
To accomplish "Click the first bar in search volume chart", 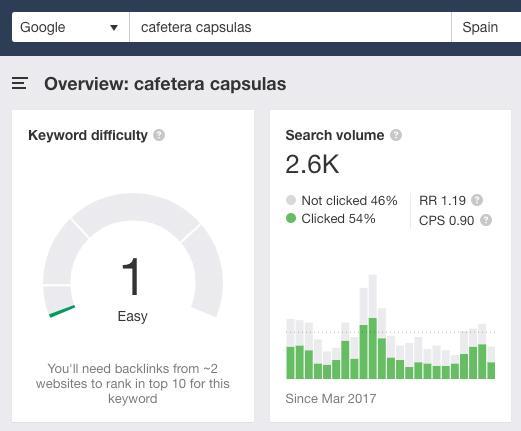I will 291,349.
